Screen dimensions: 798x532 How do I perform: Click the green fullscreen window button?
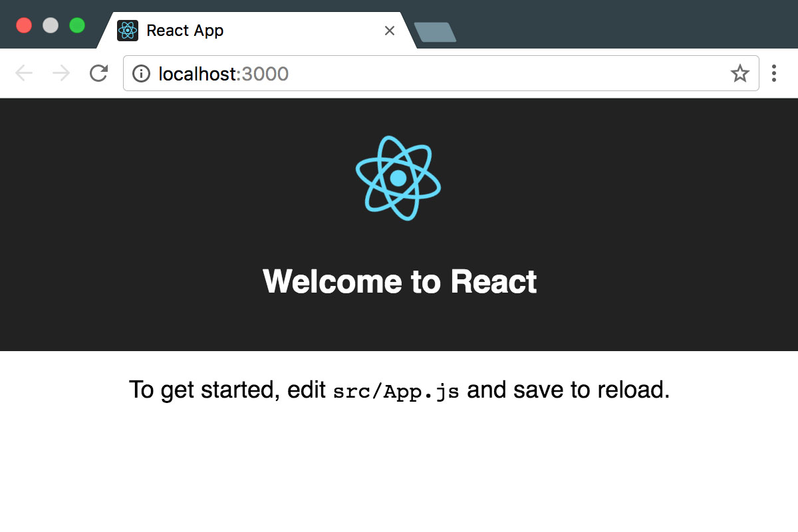click(77, 25)
